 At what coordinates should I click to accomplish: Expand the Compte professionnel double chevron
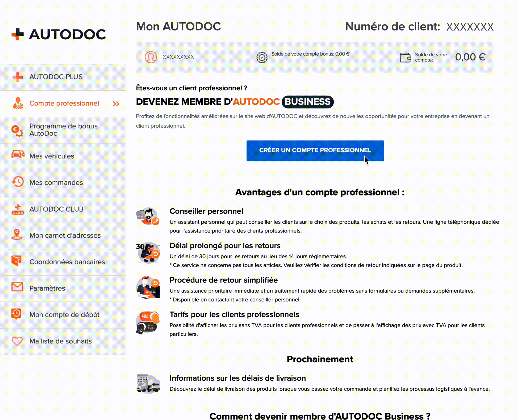116,104
